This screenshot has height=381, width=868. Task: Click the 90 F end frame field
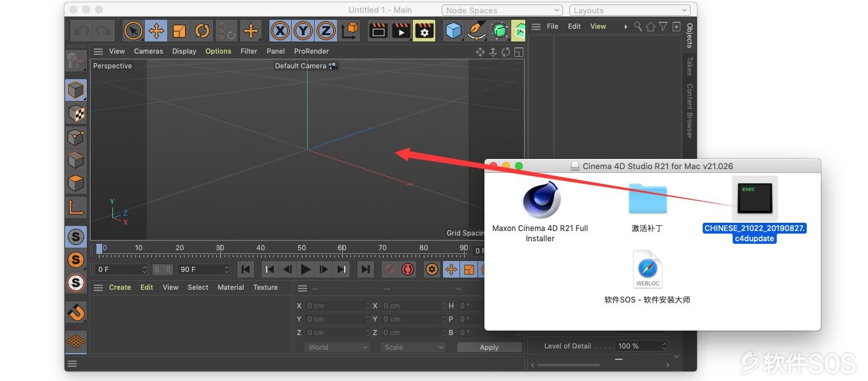[203, 269]
